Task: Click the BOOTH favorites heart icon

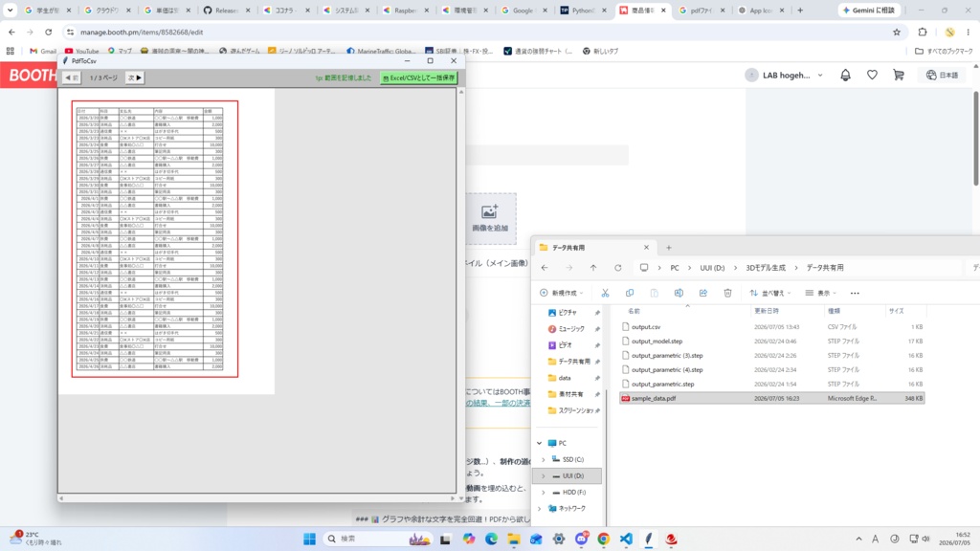Action: click(872, 75)
